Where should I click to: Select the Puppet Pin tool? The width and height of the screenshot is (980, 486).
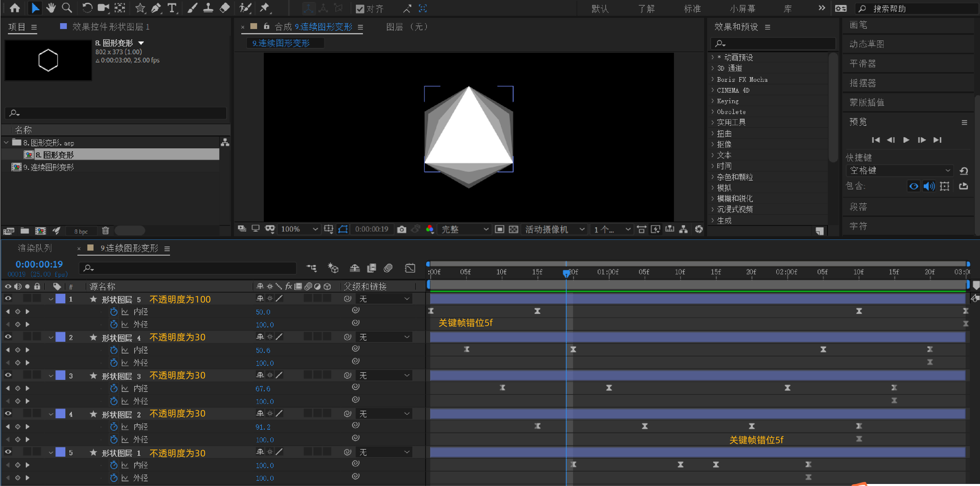point(264,8)
